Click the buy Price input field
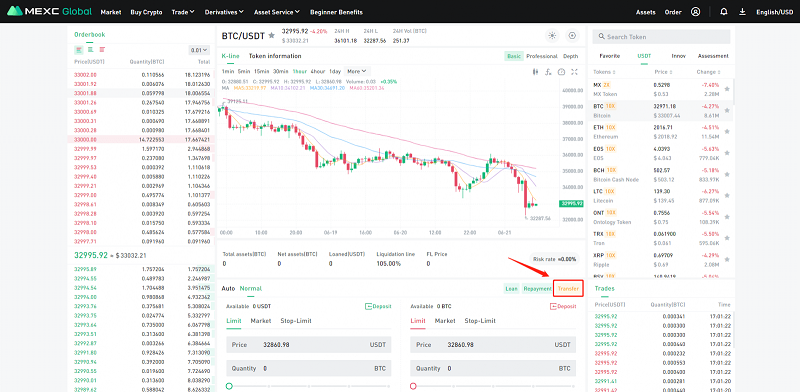 [x=309, y=345]
